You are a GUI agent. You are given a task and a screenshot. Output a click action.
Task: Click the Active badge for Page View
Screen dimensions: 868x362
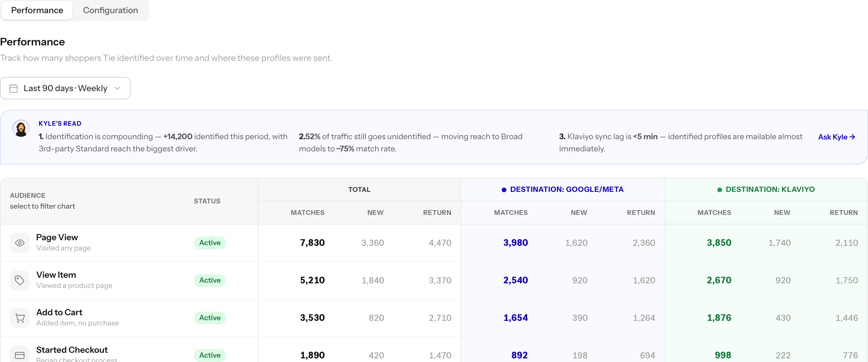[x=209, y=243]
